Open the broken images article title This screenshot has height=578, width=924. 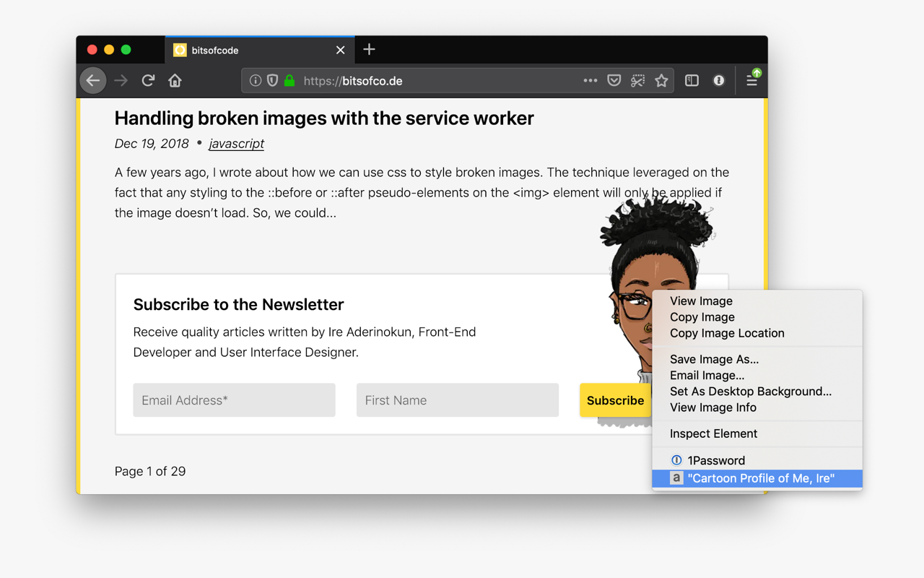tap(324, 118)
